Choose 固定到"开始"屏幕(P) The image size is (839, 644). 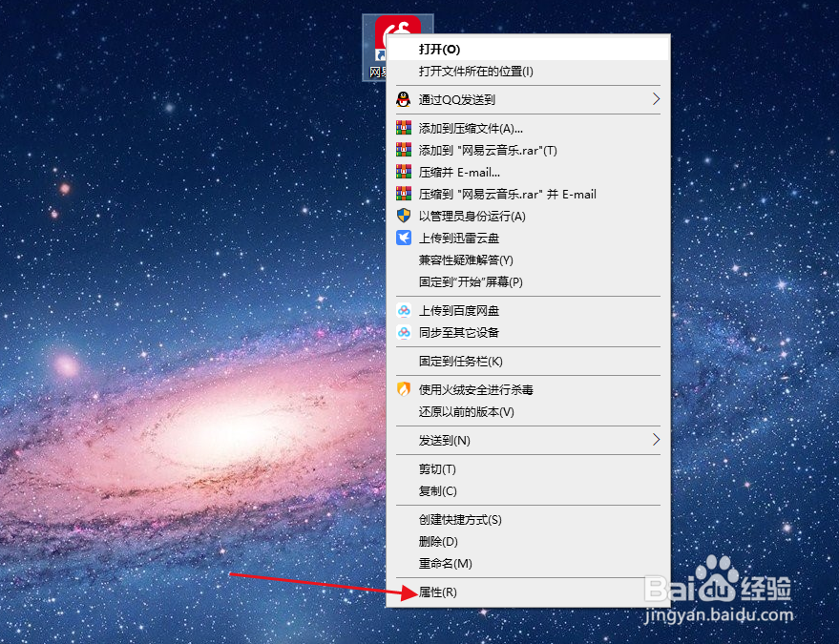(528, 281)
